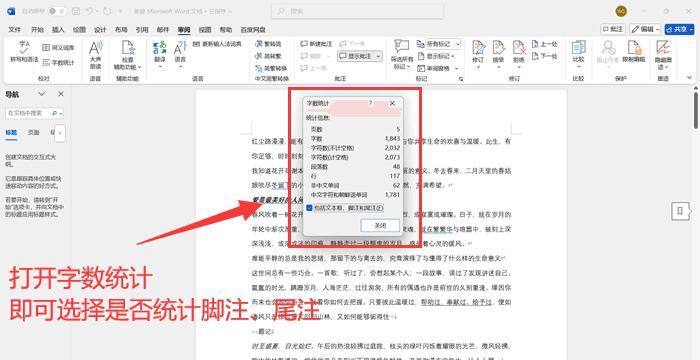Select the Pages (页面) navigation tab
The width and height of the screenshot is (700, 360).
pyautogui.click(x=33, y=133)
